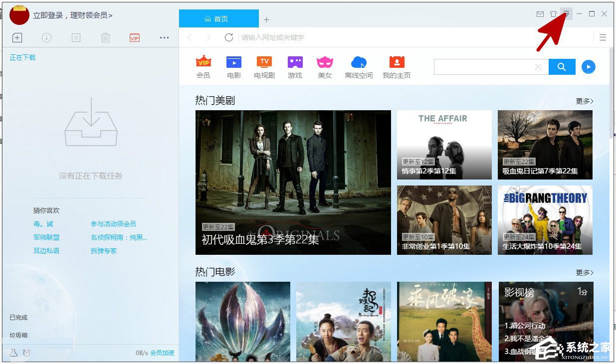Open a new browser tab

pyautogui.click(x=266, y=19)
